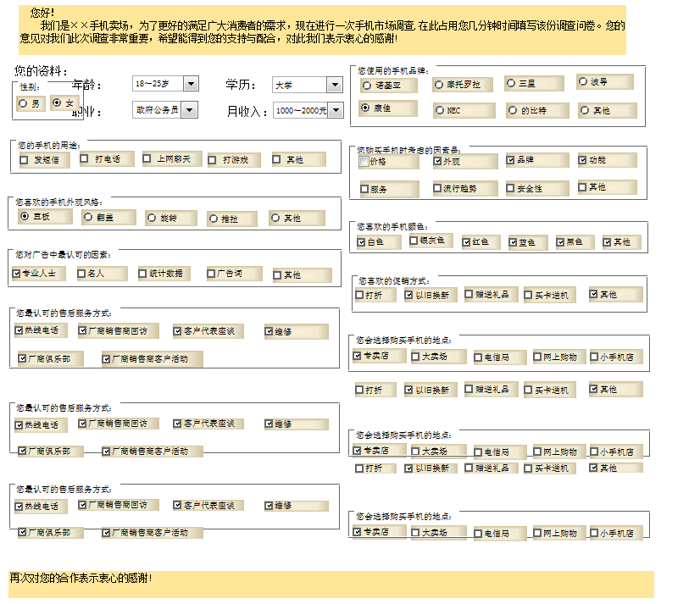This screenshot has width=700, height=604.
Task: Open the occupation dropdown showing 政府公务员
Action: point(165,110)
